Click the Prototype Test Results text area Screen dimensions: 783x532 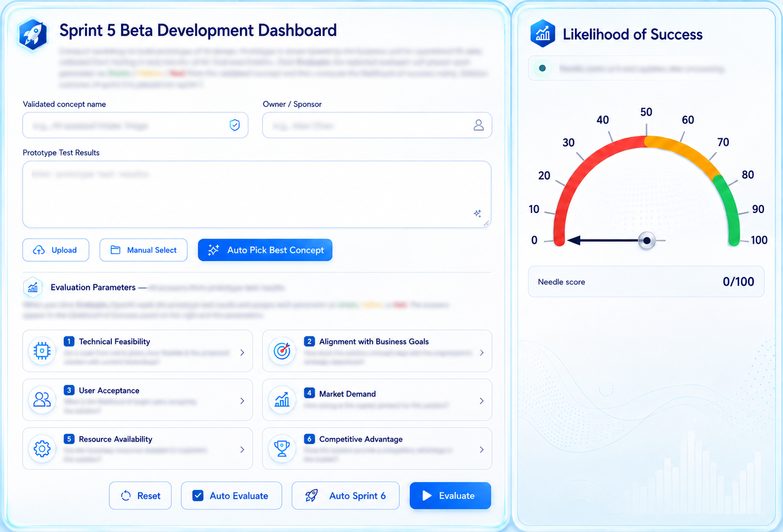pyautogui.click(x=257, y=194)
